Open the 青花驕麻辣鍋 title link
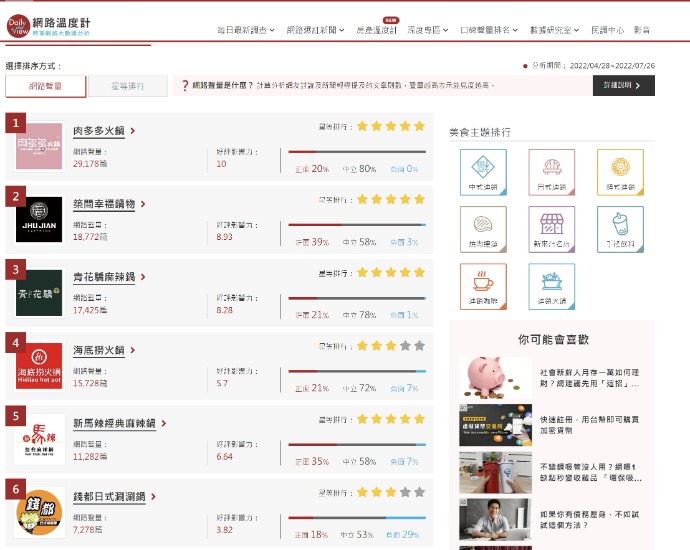Screen dimensions: 690x550 coord(104,277)
